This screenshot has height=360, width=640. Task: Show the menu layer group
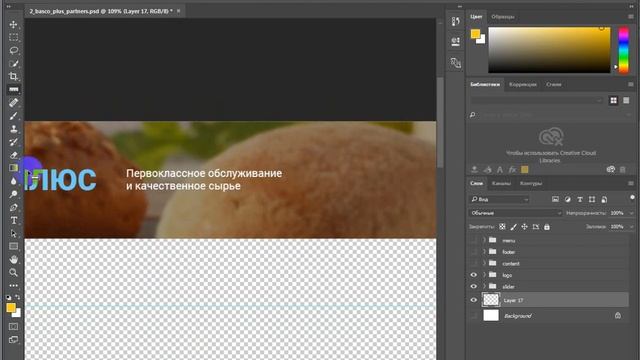coord(473,240)
